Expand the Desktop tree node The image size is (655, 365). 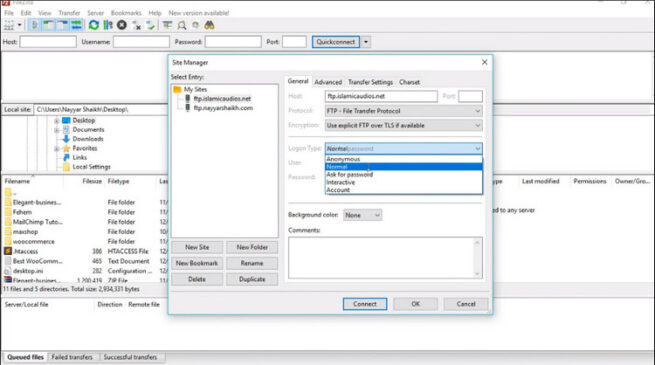(x=56, y=121)
